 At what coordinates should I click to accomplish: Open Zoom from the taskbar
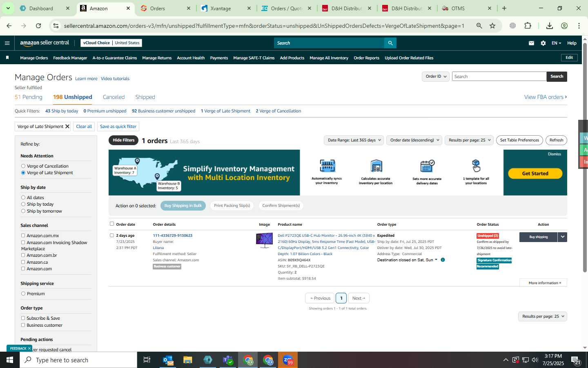(x=288, y=360)
